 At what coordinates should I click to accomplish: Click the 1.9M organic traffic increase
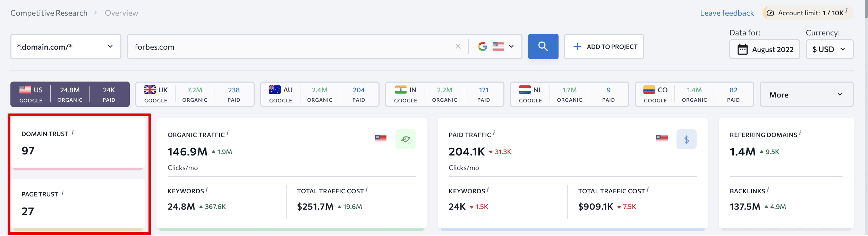222,152
